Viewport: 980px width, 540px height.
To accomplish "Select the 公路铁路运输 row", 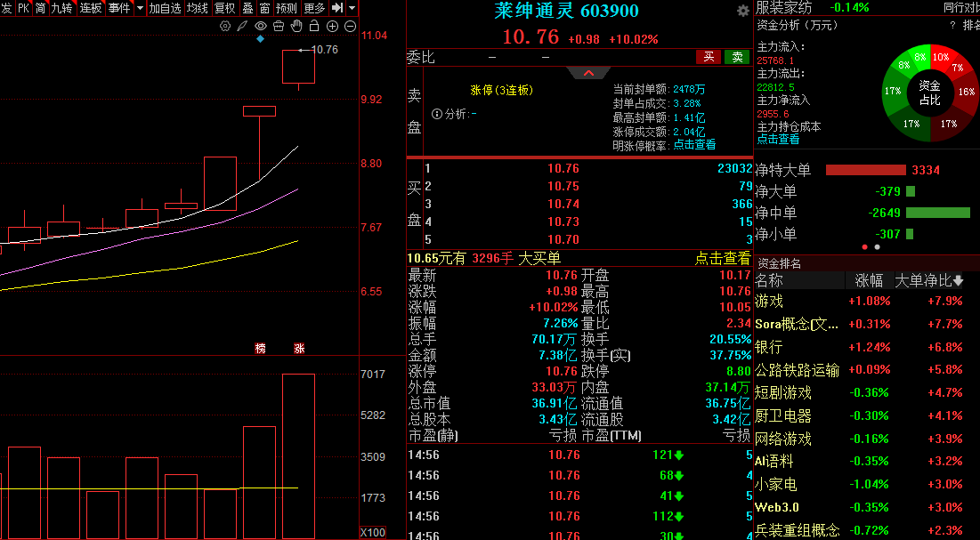I will [x=867, y=370].
